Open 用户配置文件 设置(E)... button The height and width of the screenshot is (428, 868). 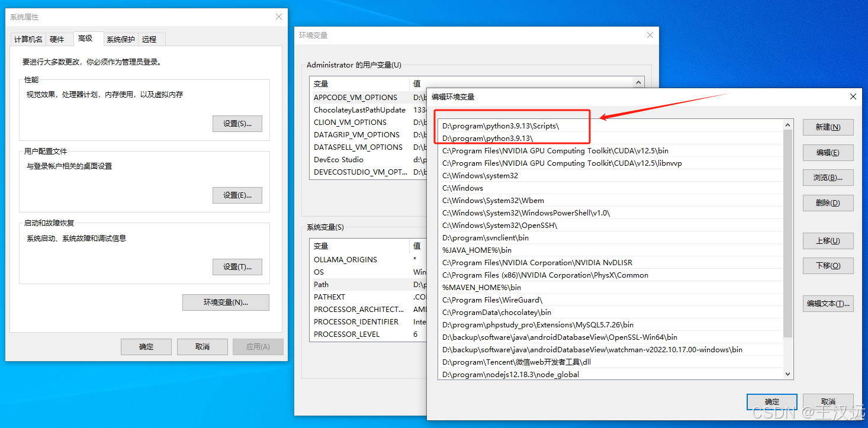[237, 195]
